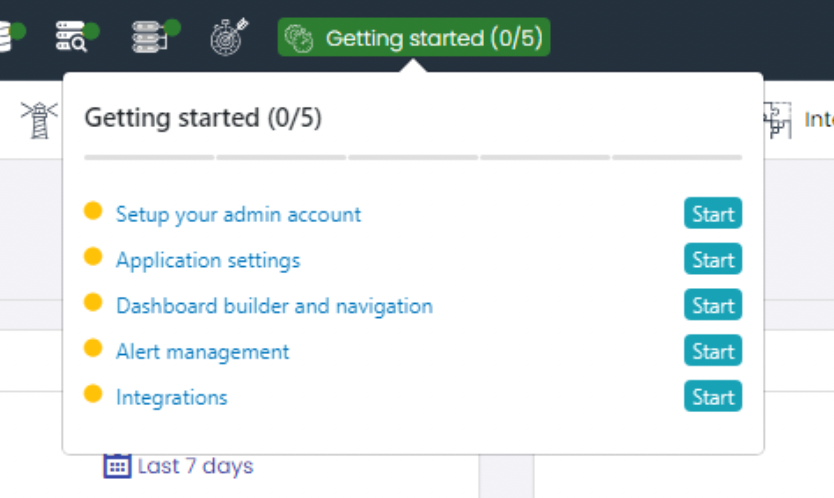Open the Alert management link
This screenshot has height=498, width=834.
tap(203, 352)
